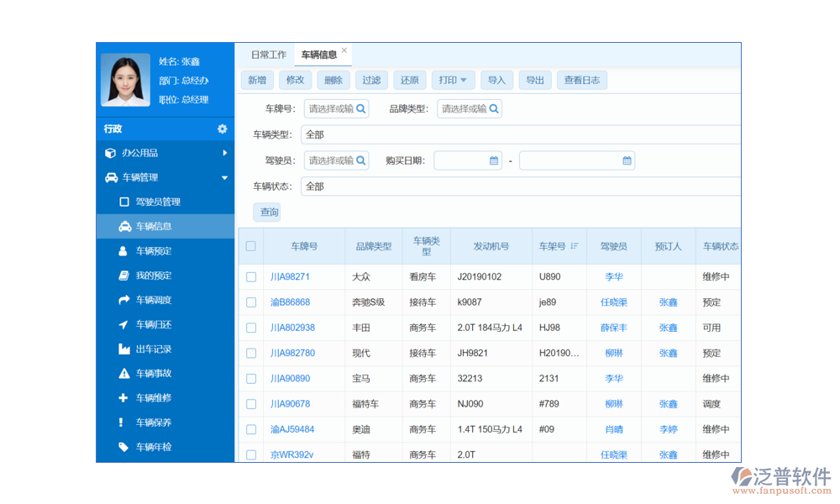Click the sort icon in 车架号 column header

click(x=575, y=246)
